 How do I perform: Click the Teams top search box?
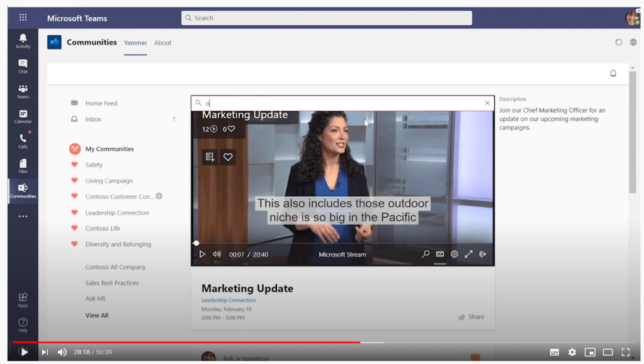[x=326, y=18]
